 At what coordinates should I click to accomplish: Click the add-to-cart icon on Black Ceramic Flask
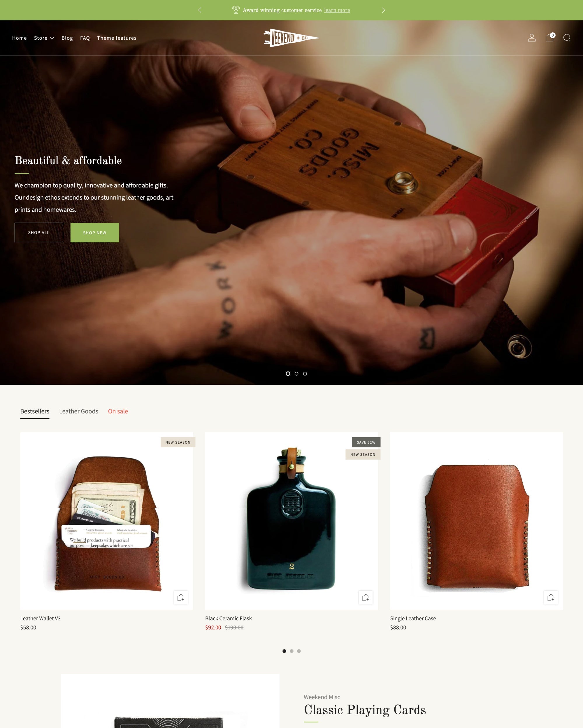(x=365, y=597)
